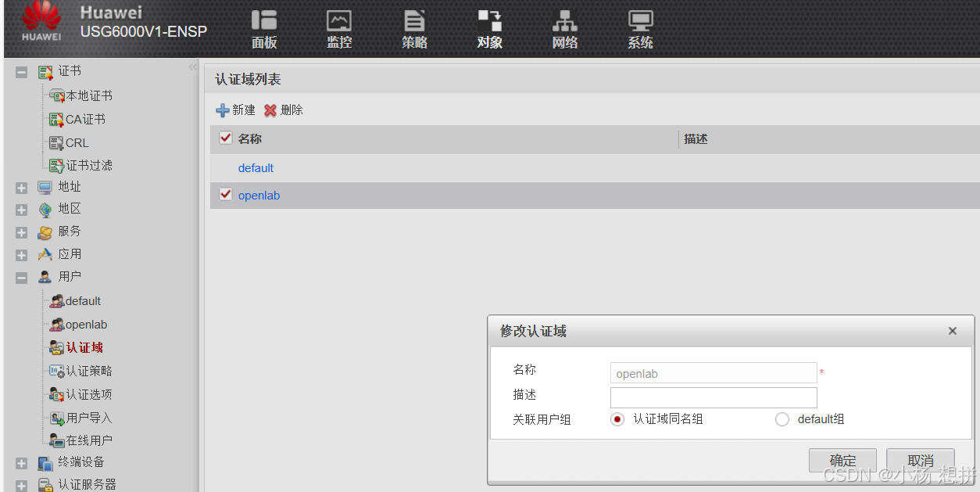980x492 pixels.
Task: Confirm dialog with 确定 button
Action: (x=842, y=461)
